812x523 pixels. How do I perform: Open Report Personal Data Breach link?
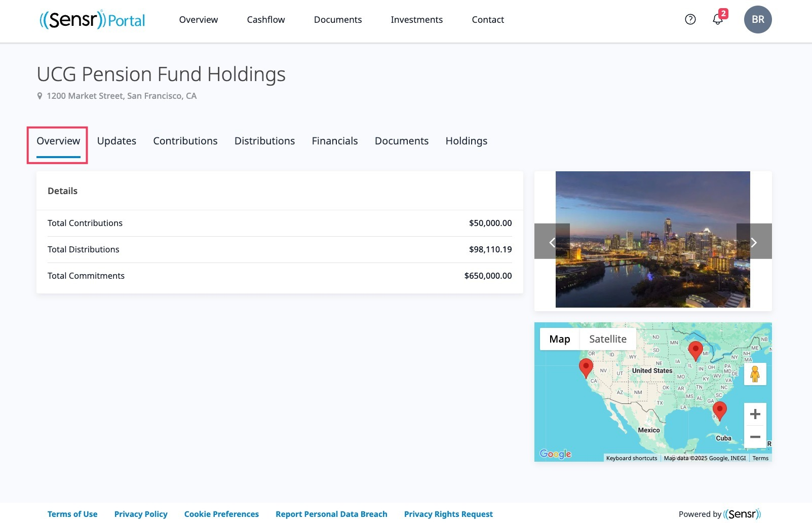[x=331, y=514]
